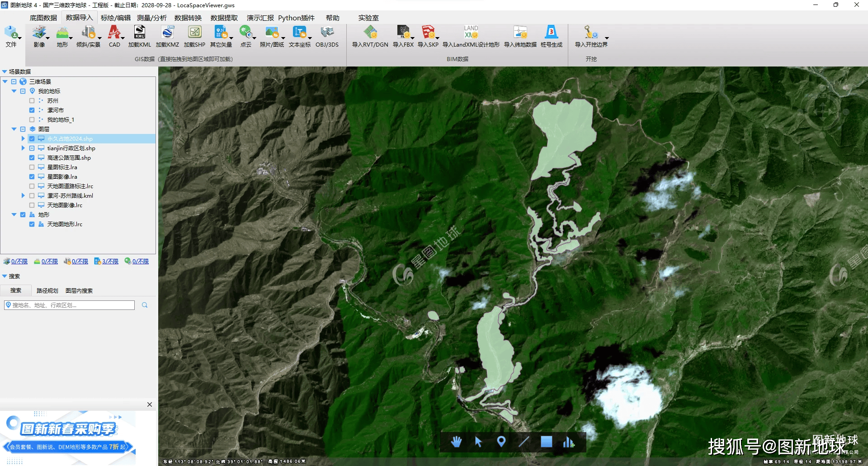Collapse the 图层 tree group
Screen dimensions: 868x466
[14, 129]
